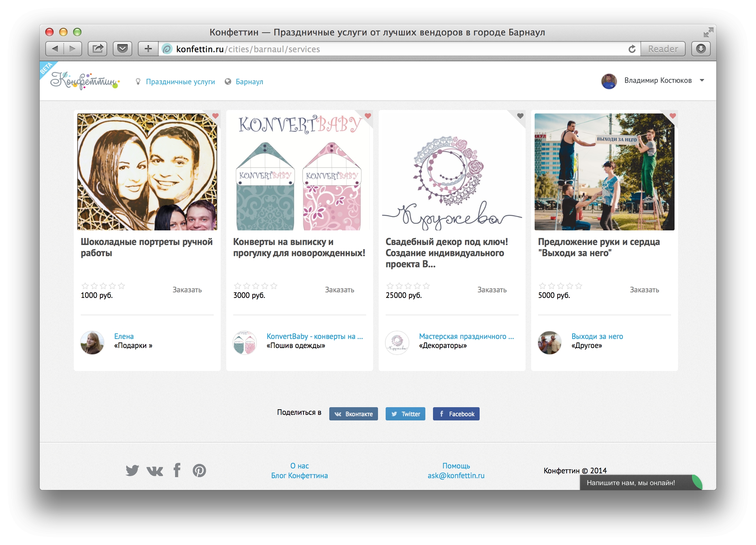Click Владимир Костюков profile avatar
This screenshot has width=756, height=545.
[x=609, y=81]
